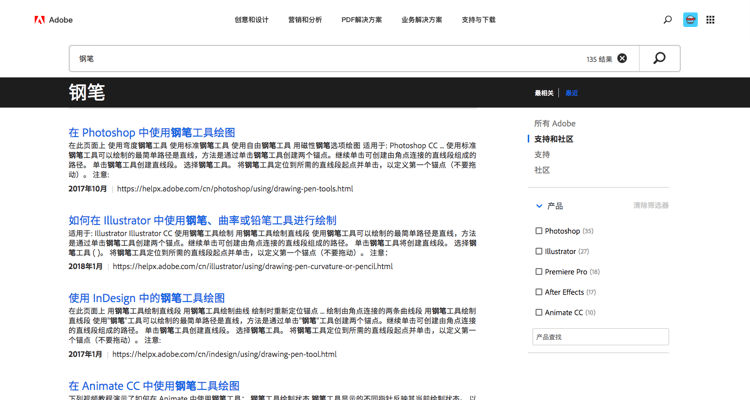Tick the After Effects filter checkbox
Screen dimensions: 750x400
pos(539,292)
